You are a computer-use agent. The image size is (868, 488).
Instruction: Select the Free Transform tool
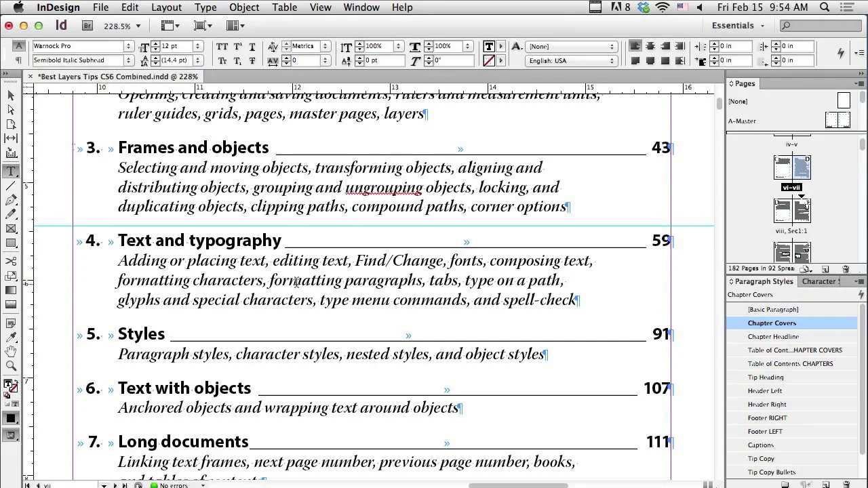[x=11, y=276]
